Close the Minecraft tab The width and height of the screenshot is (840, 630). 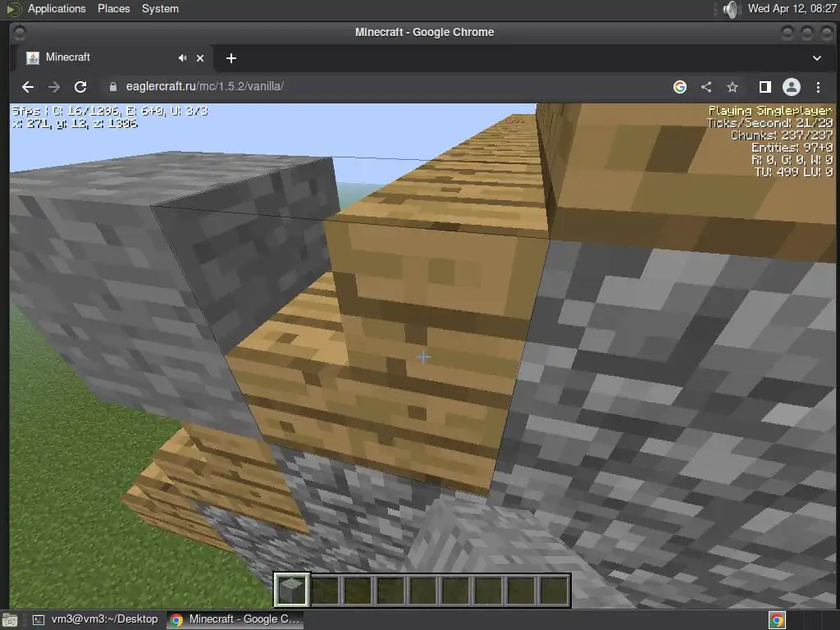tap(200, 58)
